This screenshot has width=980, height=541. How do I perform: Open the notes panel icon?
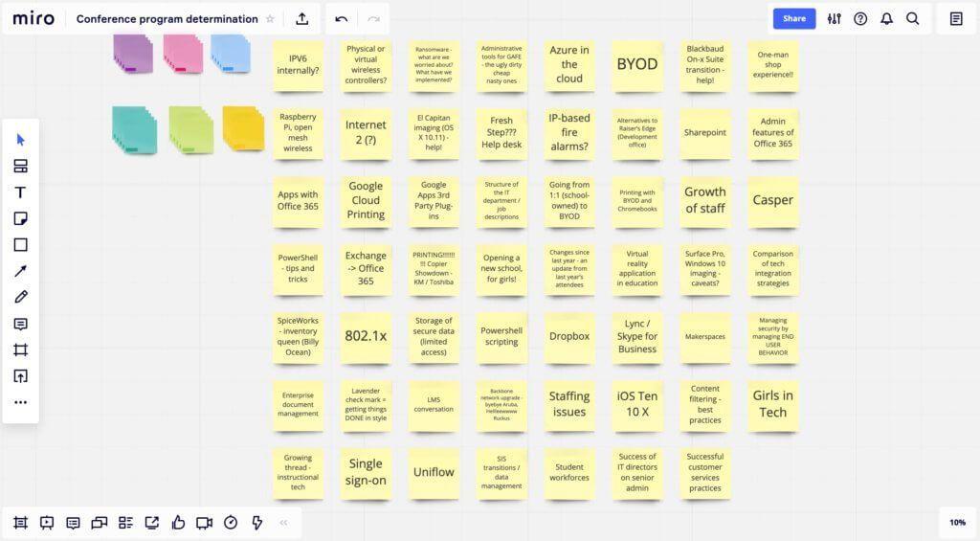click(956, 19)
